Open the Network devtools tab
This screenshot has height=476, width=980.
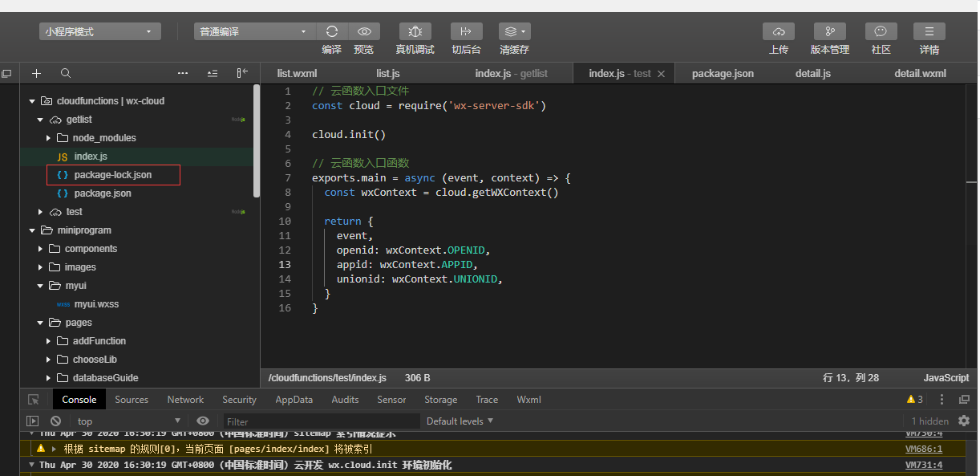click(185, 400)
